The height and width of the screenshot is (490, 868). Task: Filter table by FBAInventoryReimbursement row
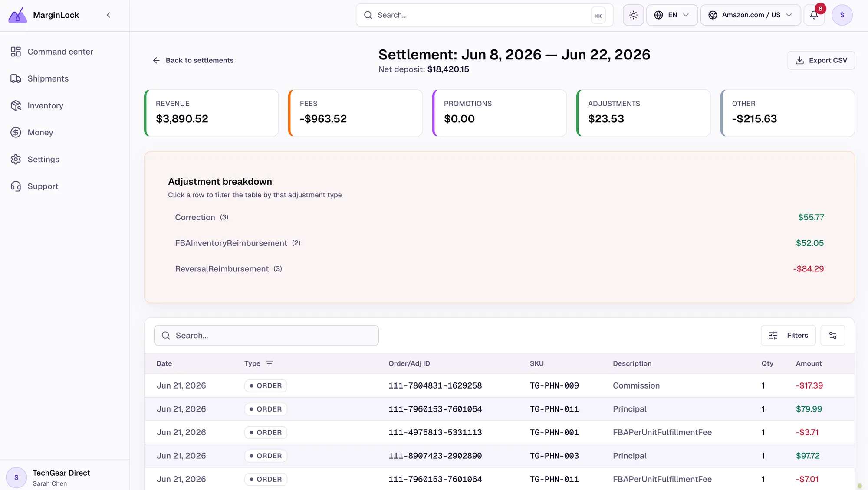[500, 243]
